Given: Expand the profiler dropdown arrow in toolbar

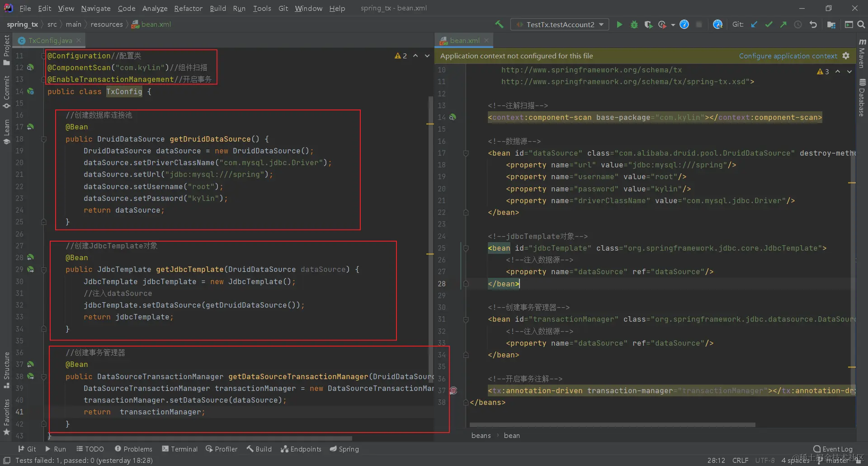Looking at the screenshot, I should point(673,25).
